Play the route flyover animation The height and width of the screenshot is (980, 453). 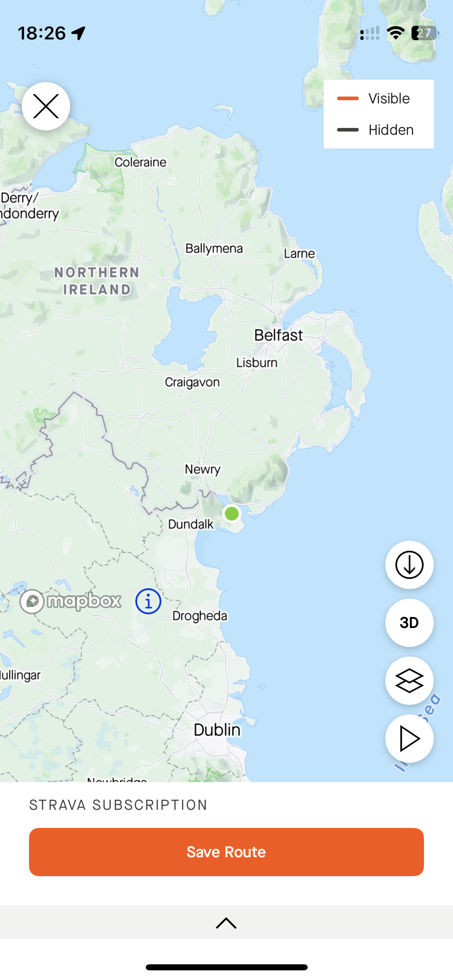pyautogui.click(x=409, y=739)
